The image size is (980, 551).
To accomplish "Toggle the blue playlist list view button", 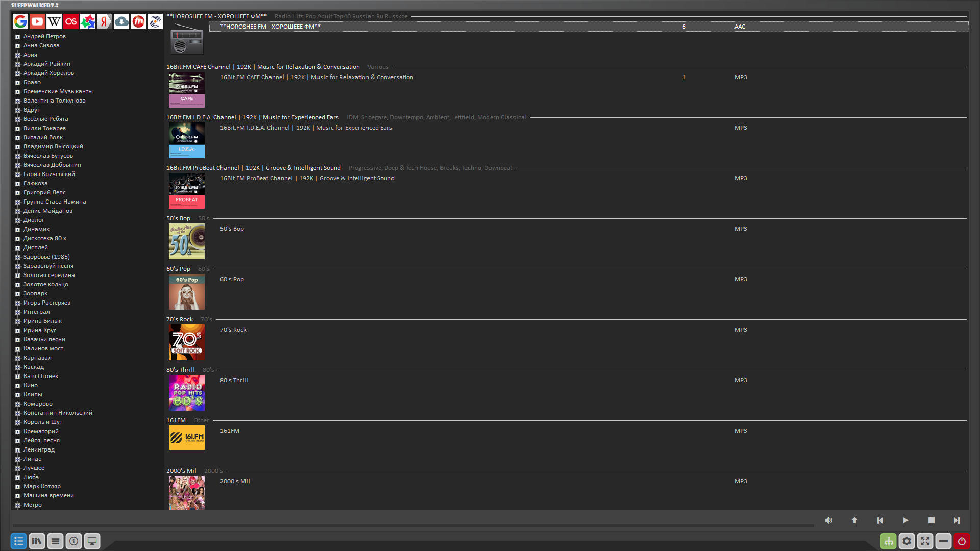I will click(x=18, y=541).
